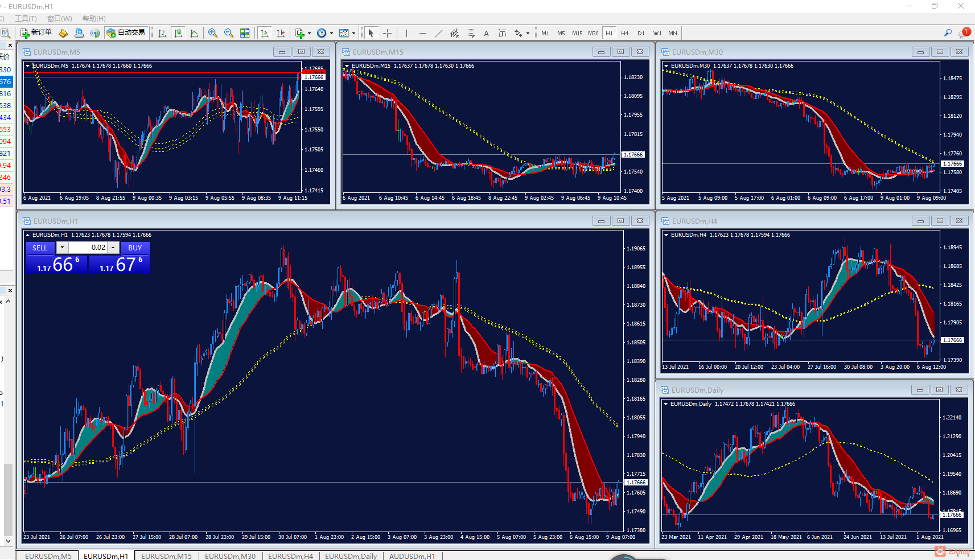
Task: Click the chart templates icon
Action: pos(344,33)
